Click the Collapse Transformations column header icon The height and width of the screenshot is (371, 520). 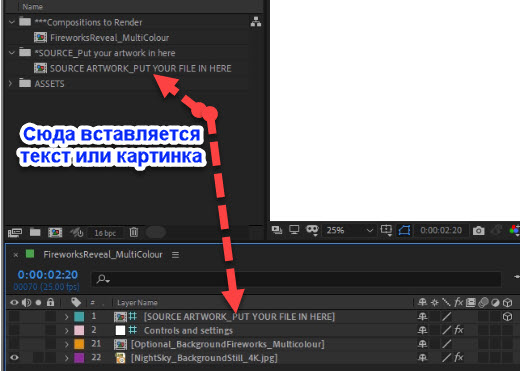coord(434,302)
